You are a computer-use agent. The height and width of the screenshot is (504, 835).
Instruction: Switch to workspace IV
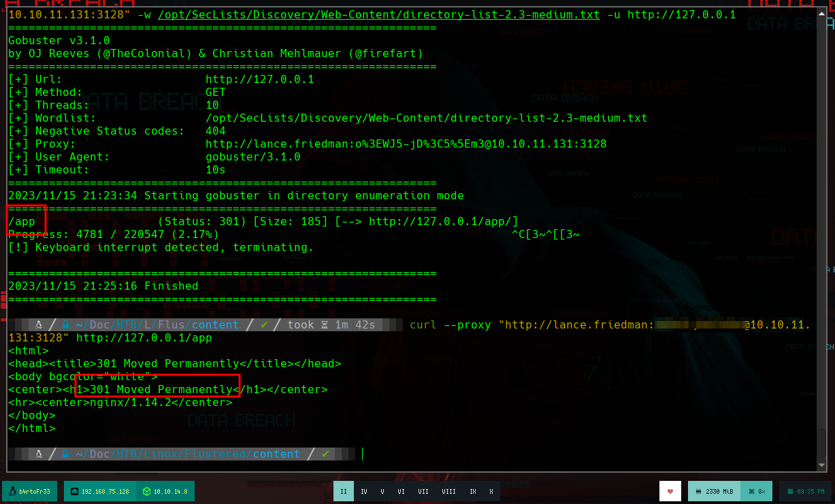364,491
